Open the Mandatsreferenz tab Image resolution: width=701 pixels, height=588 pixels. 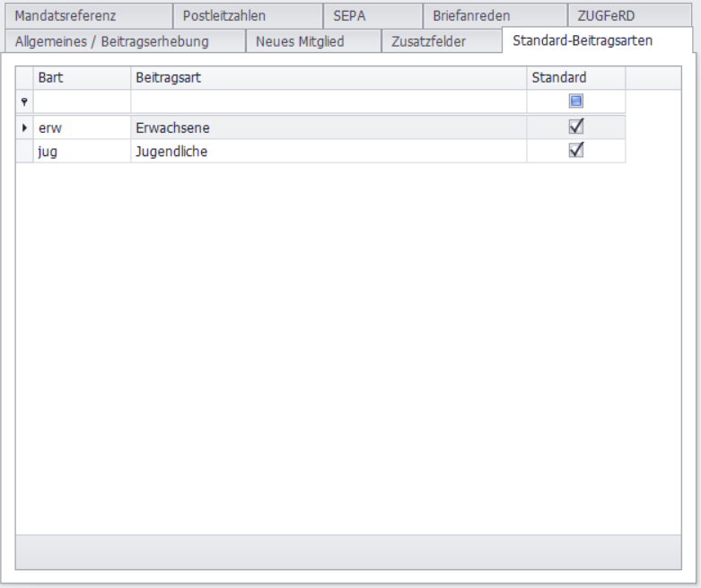point(66,16)
